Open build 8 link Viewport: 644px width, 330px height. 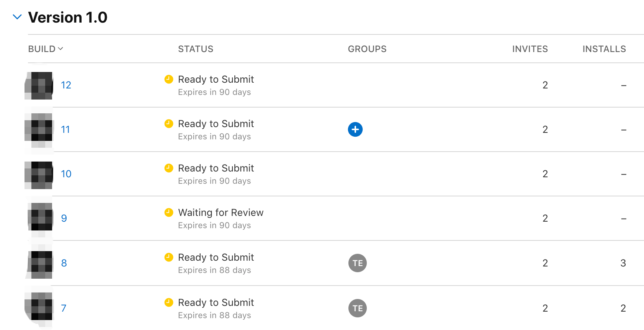point(64,263)
